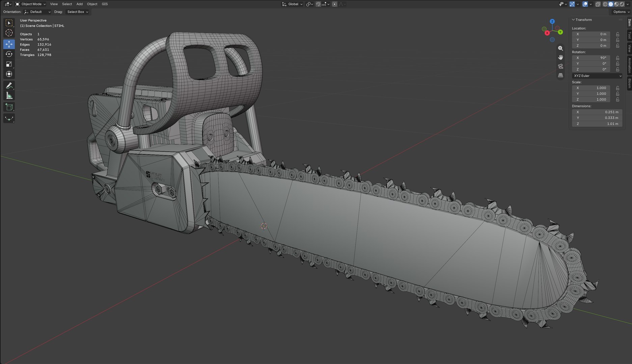Click the Y axis on navigation gizmo

560,32
